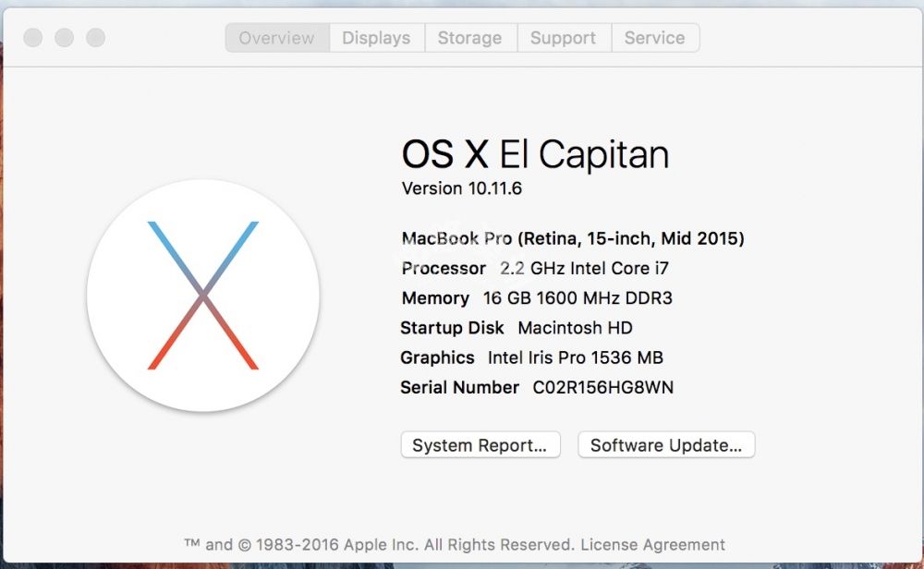Click the Processor 2.2 GHz Intel Core i7 text
This screenshot has width=924, height=569.
point(535,269)
